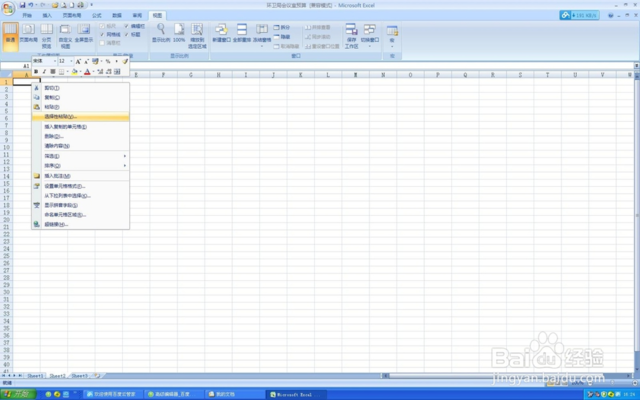Viewport: 640px width, 400px height.
Task: Switch to Sheet3 worksheet tab
Action: 80,376
